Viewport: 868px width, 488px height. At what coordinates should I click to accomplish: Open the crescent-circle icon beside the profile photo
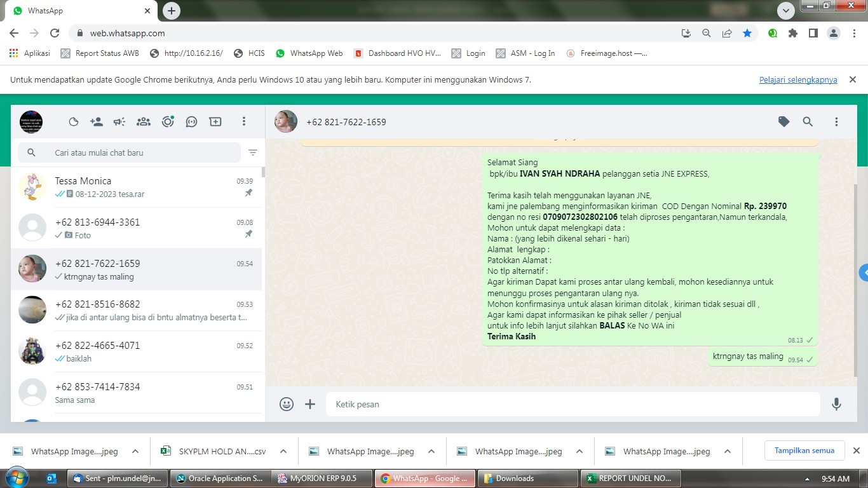coord(74,122)
